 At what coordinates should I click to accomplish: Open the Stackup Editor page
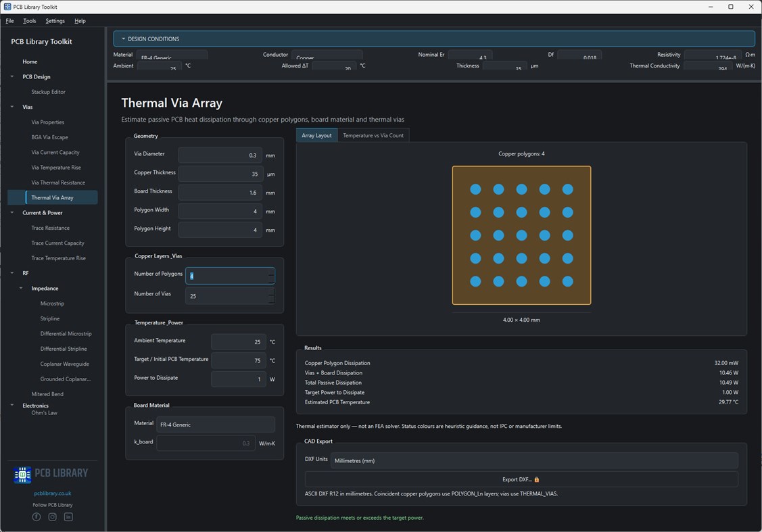coord(48,92)
